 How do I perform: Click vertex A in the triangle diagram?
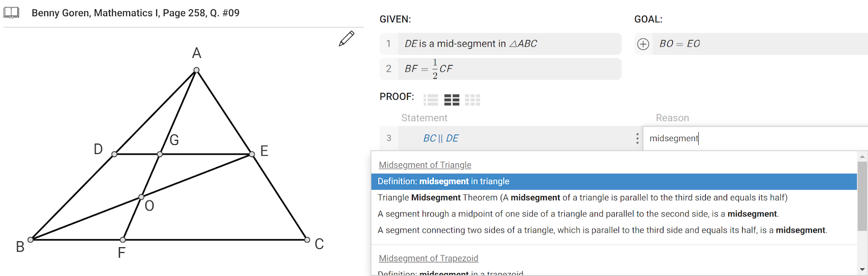point(196,70)
